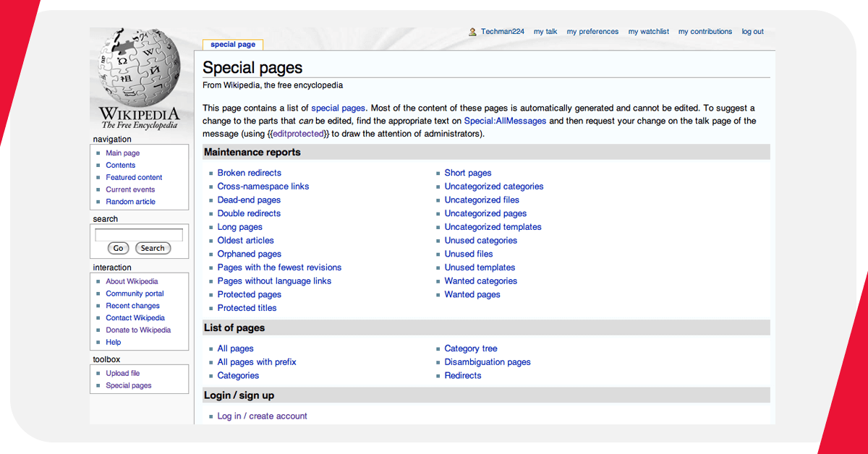
Task: Open Unused templates report
Action: 480,267
